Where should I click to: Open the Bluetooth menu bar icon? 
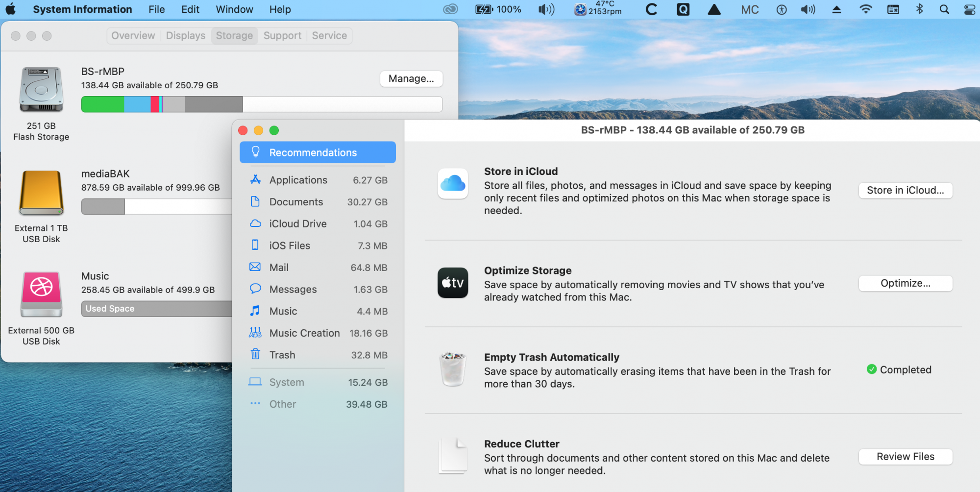coord(919,9)
